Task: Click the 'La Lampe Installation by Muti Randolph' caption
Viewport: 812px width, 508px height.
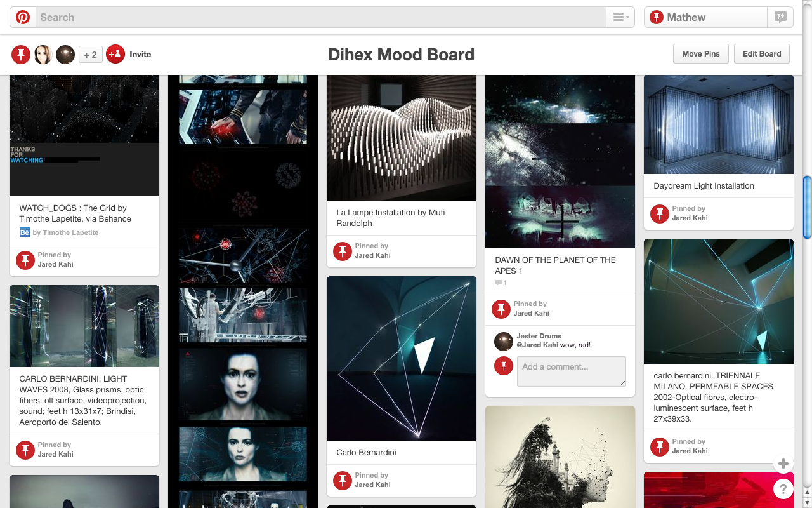Action: [x=391, y=218]
